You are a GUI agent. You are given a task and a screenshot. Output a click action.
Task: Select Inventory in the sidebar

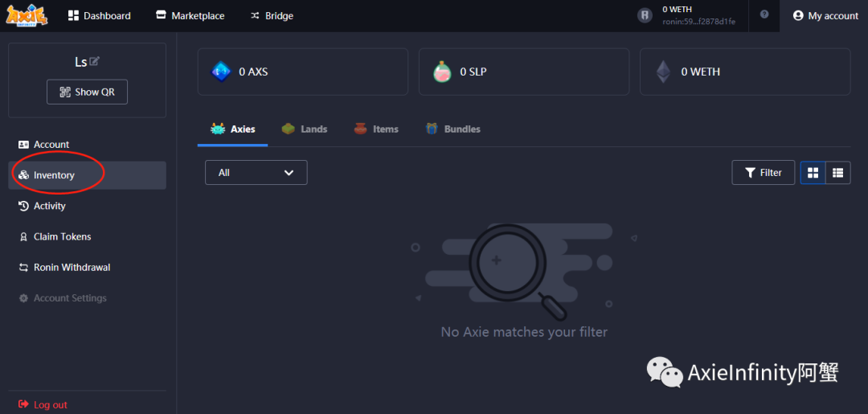click(87, 175)
